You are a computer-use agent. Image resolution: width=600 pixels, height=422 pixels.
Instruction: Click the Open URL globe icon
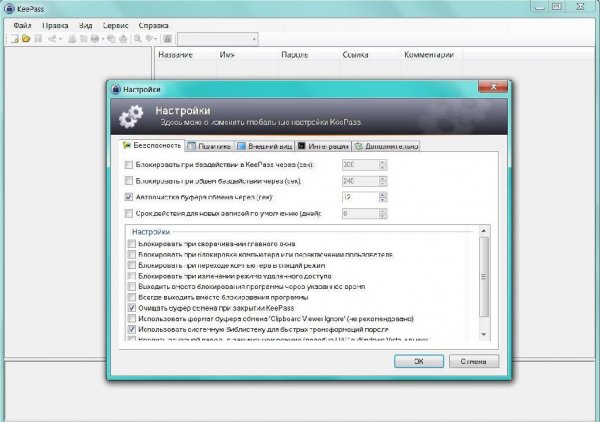click(95, 39)
